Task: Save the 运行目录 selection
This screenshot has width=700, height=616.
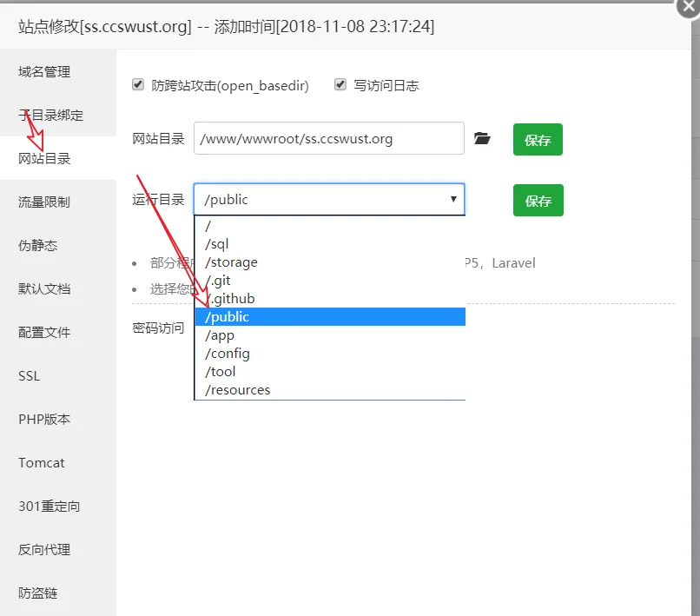Action: point(538,200)
